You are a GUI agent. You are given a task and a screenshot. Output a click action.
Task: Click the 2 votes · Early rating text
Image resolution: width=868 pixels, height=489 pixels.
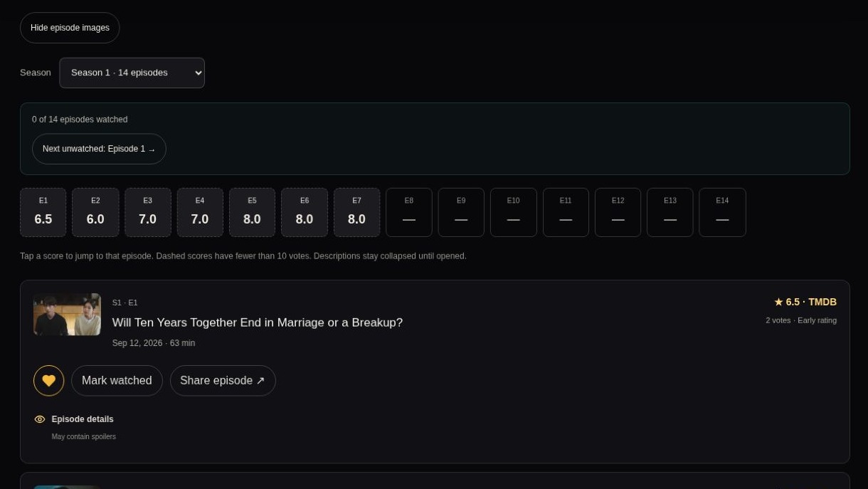click(x=801, y=320)
